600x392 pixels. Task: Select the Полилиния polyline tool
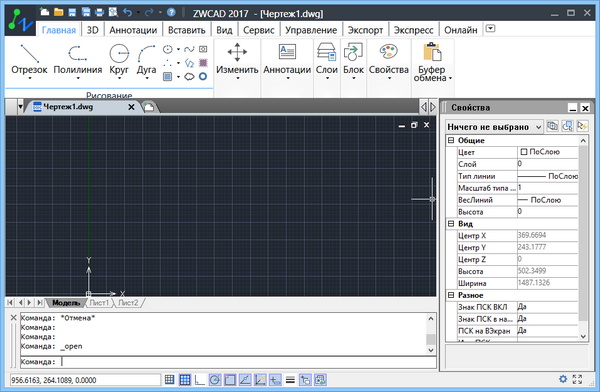[x=78, y=60]
